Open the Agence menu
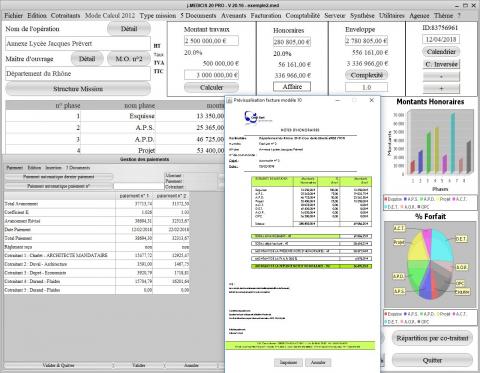This screenshot has height=373, width=480. [419, 16]
